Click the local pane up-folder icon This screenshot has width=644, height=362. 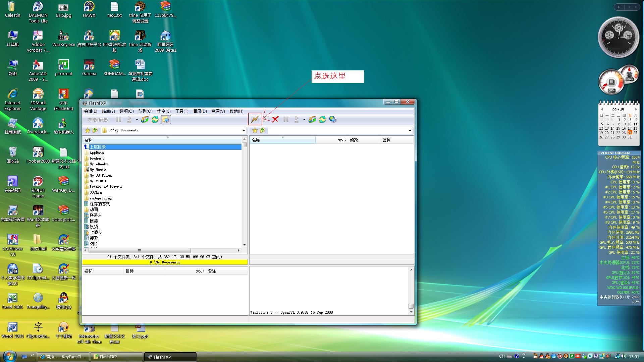coord(95,130)
